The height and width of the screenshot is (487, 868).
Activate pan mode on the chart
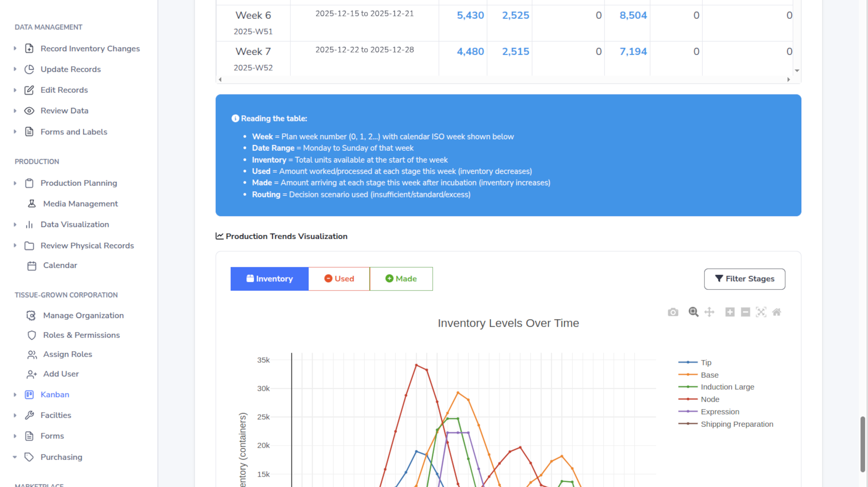tap(709, 312)
